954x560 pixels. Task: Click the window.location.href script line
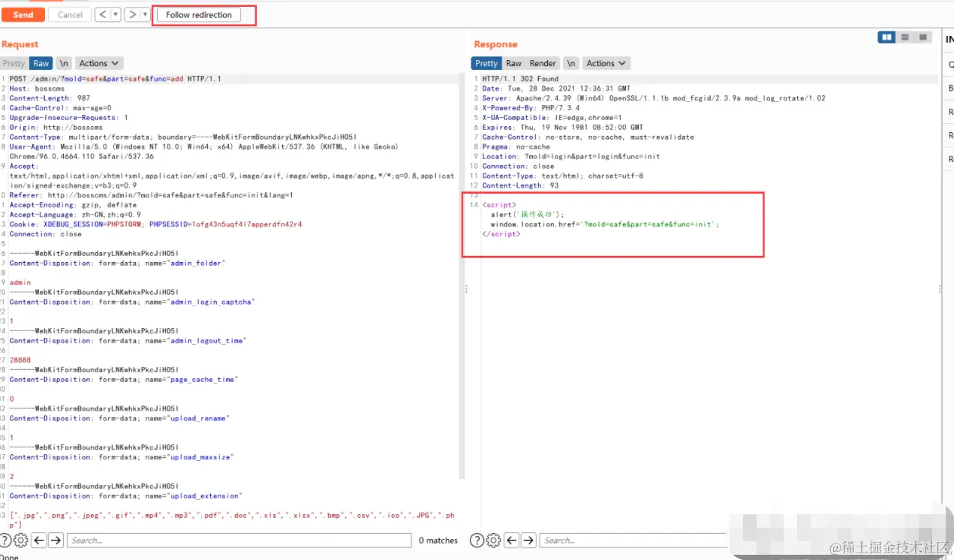click(604, 224)
